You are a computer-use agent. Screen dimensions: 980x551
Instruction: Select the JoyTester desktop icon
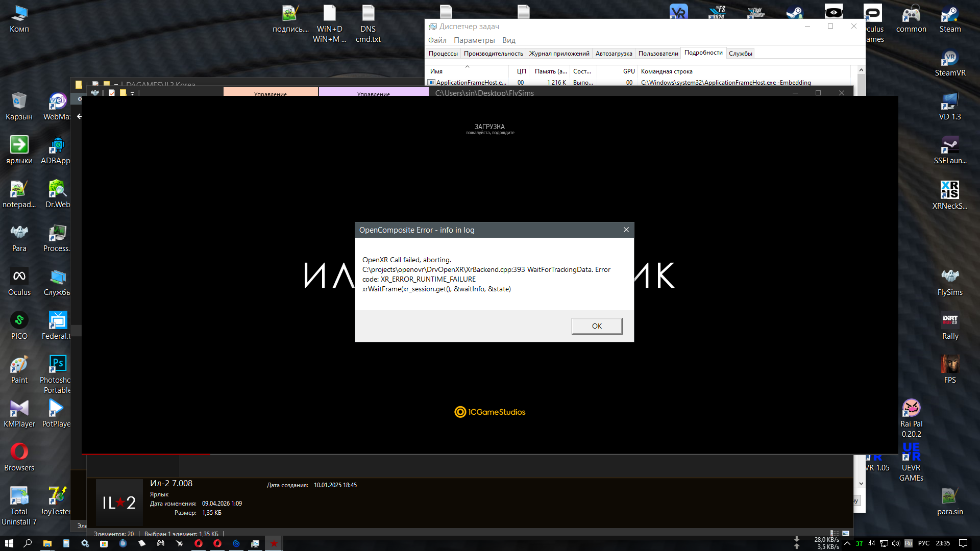[x=56, y=502]
